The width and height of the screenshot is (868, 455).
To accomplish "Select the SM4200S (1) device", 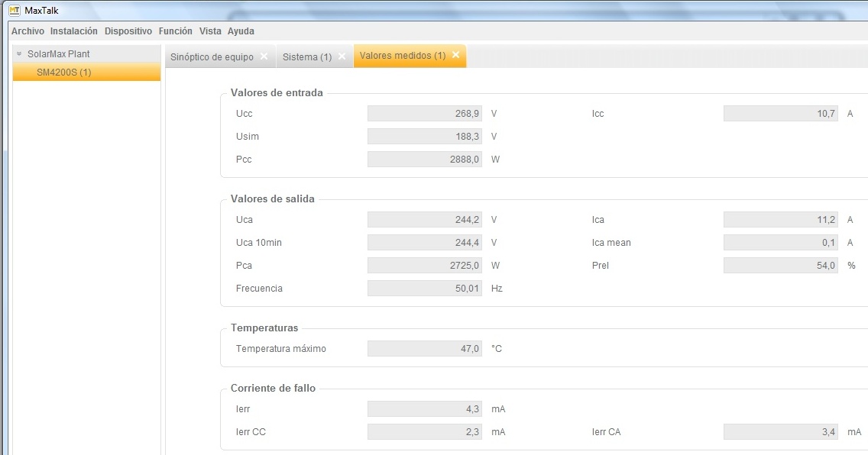I will (x=87, y=72).
